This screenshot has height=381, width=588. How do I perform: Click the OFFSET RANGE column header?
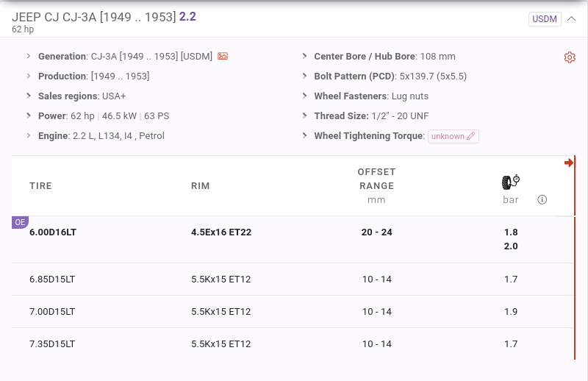tap(376, 179)
